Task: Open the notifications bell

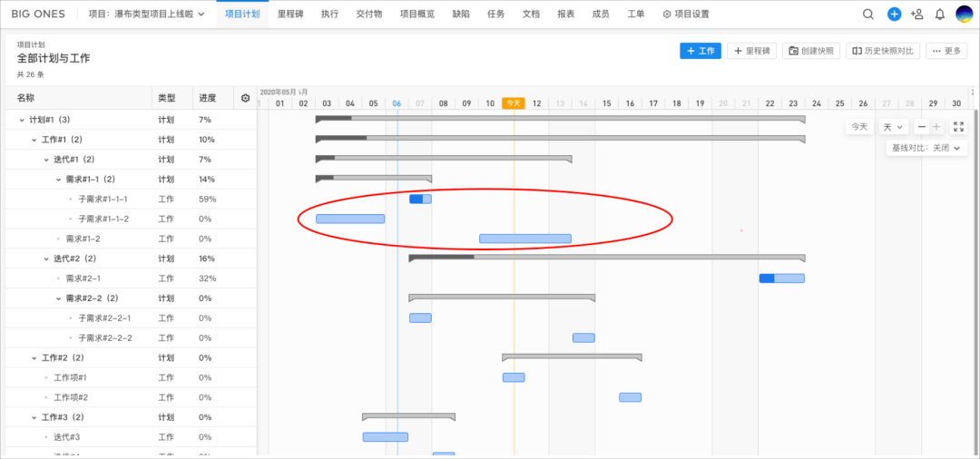Action: [939, 15]
